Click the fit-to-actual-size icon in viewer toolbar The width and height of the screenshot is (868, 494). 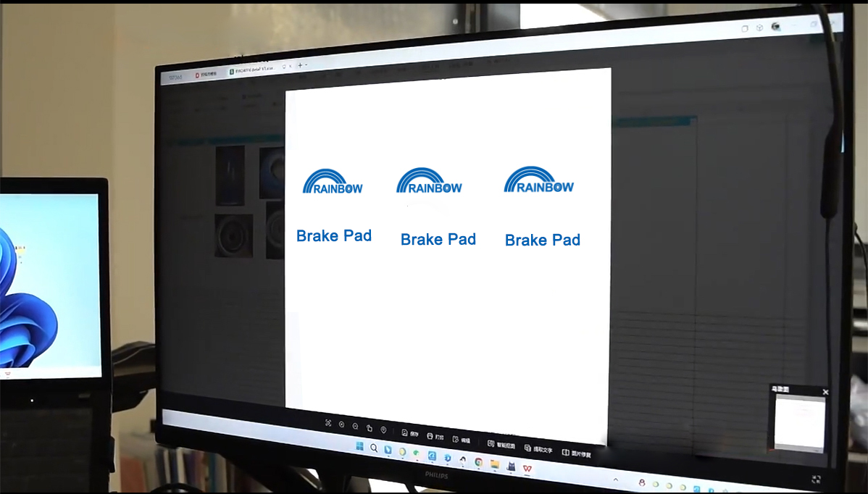point(328,422)
